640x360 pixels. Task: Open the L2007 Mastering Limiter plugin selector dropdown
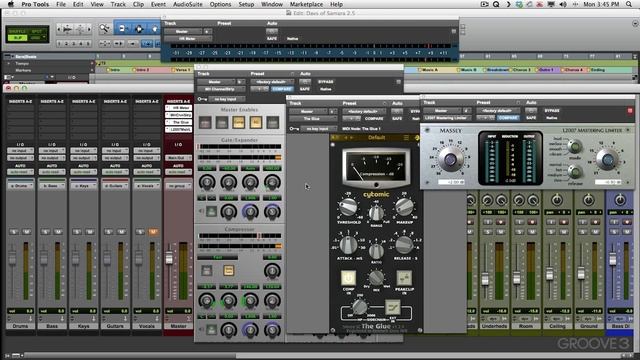(x=448, y=118)
